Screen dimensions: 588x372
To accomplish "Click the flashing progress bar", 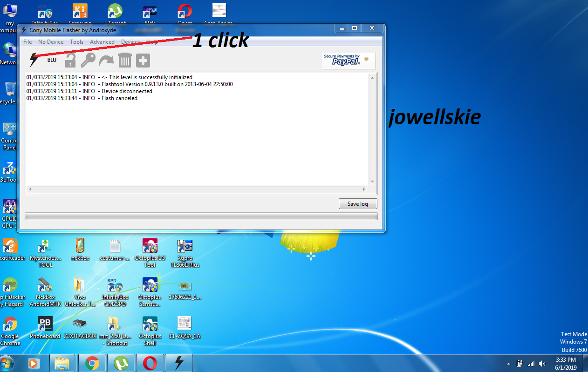I will click(201, 216).
